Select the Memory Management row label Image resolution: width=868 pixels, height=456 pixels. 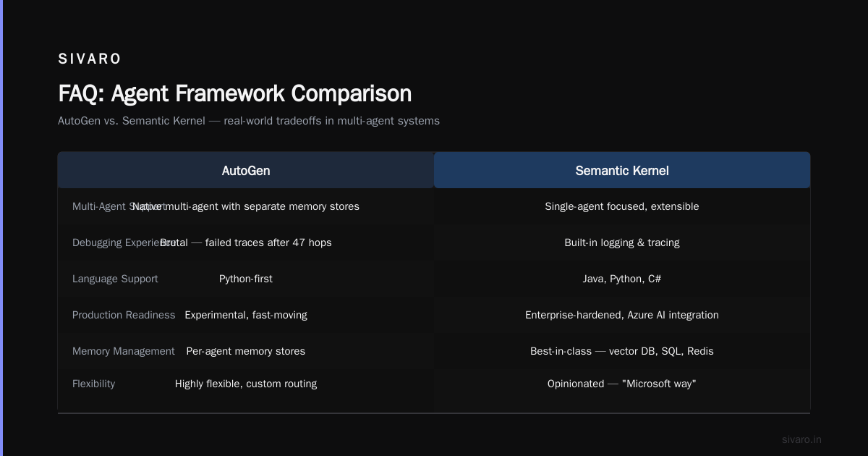(124, 351)
